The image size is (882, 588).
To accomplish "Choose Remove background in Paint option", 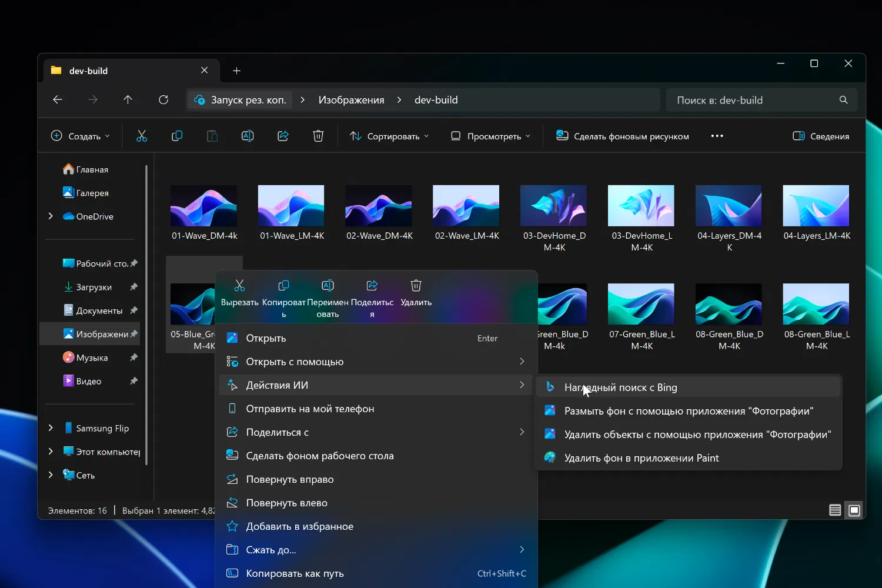I will tap(641, 458).
